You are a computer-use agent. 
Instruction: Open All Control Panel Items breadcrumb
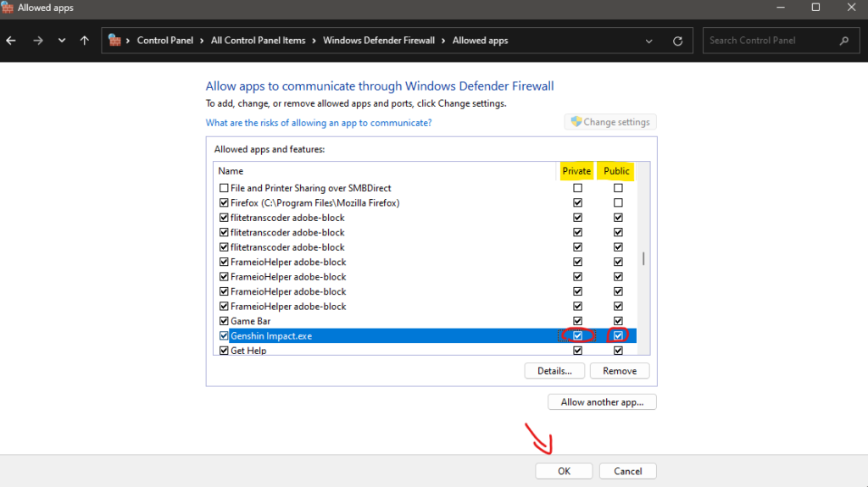(258, 41)
